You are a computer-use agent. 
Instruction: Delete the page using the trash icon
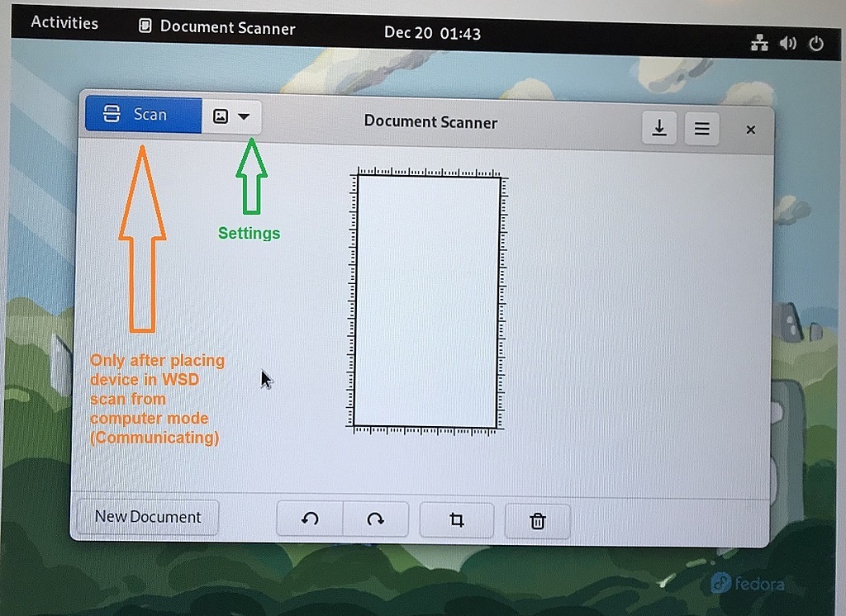tap(537, 520)
